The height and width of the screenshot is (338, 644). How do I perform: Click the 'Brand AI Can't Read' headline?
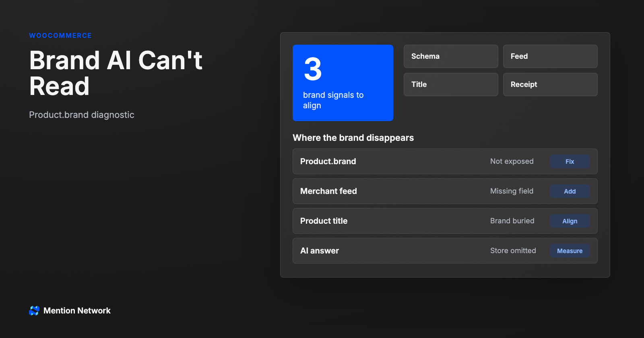pos(116,73)
